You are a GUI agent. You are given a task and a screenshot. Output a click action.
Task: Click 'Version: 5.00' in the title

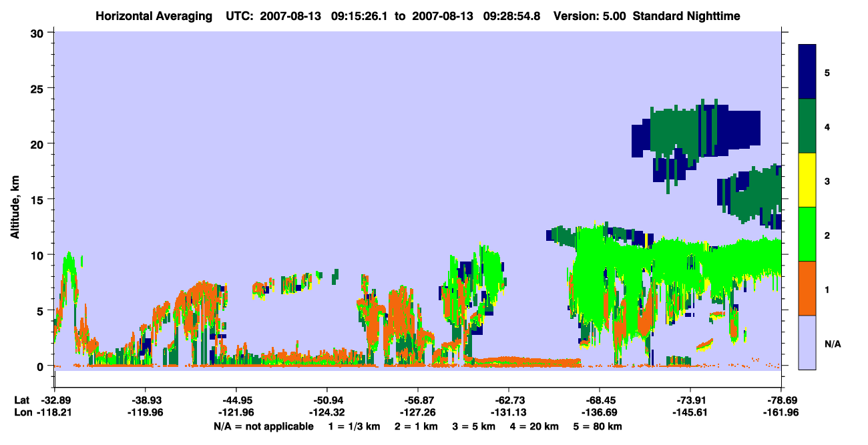tap(590, 15)
